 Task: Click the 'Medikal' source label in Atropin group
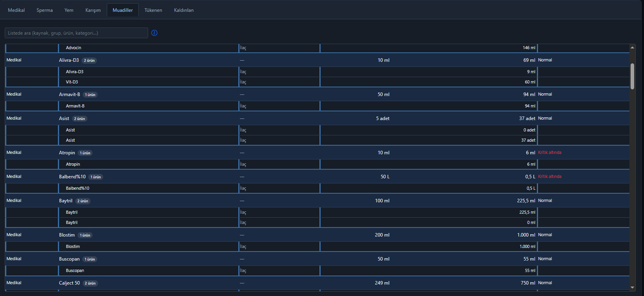14,153
